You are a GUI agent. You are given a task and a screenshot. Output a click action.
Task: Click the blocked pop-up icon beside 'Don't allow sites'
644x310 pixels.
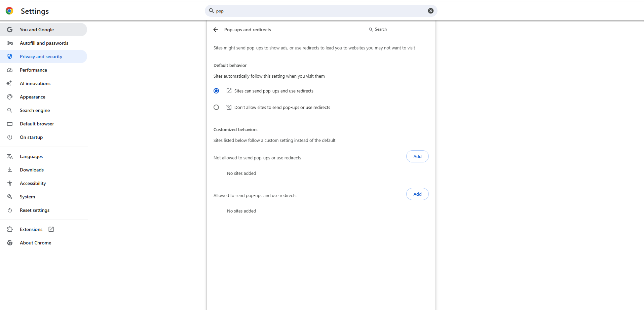[229, 107]
